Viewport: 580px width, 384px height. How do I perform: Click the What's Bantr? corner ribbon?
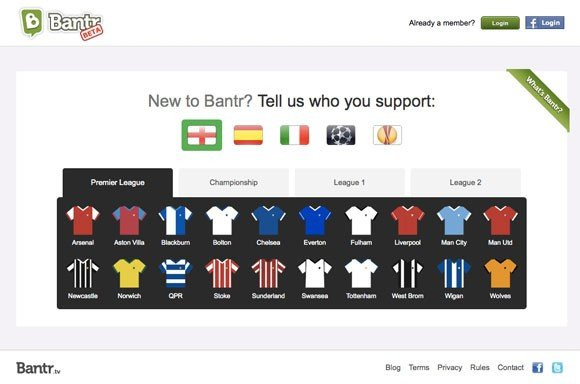[542, 96]
